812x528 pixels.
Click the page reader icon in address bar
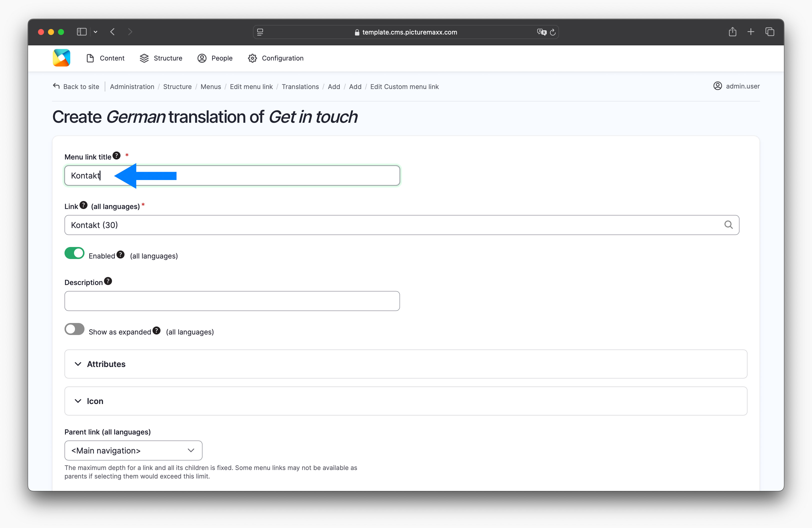(x=260, y=32)
